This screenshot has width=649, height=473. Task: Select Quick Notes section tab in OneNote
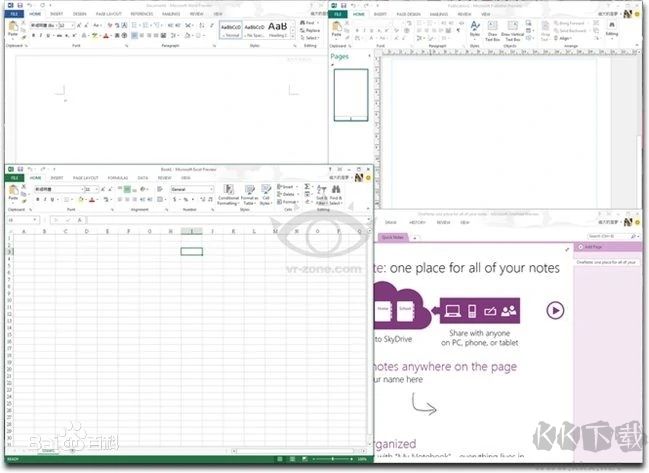tap(393, 238)
